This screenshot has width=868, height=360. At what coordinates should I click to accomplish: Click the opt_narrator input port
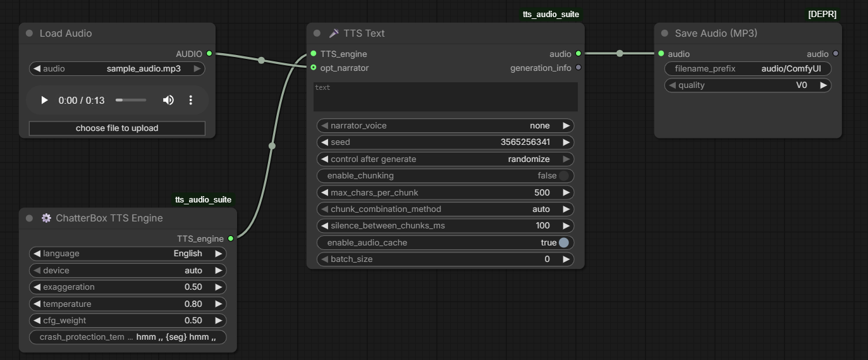pos(314,68)
